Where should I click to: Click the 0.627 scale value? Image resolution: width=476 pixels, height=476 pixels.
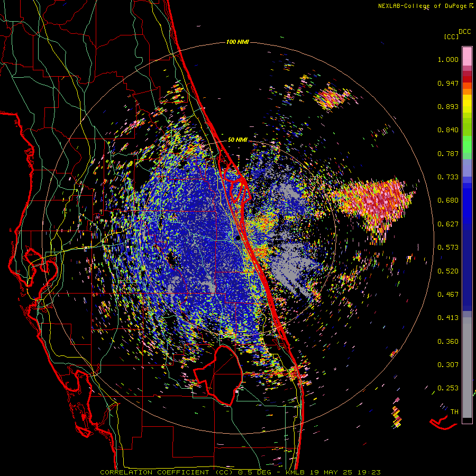tap(448, 224)
